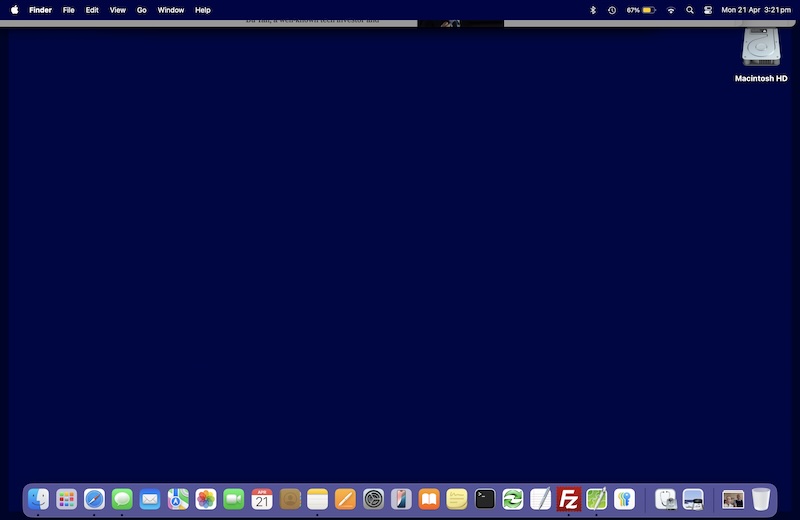Open the Calendar app showing 21
Viewport: 800px width, 520px height.
pos(262,498)
